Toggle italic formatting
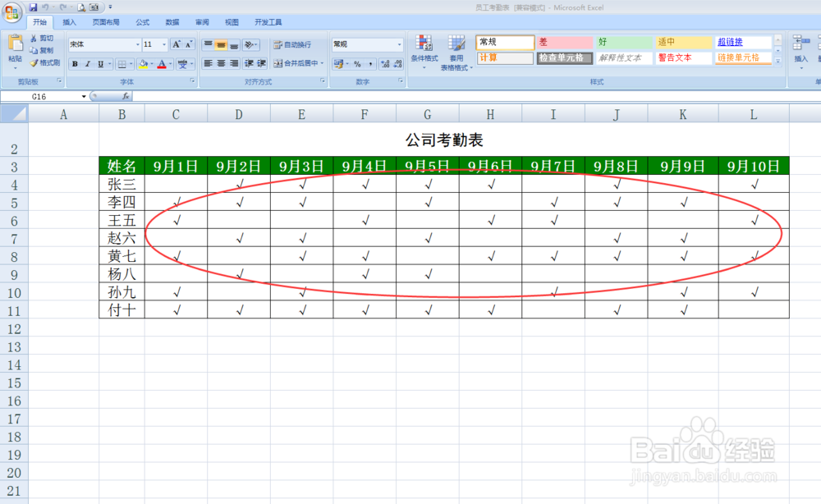The image size is (821, 504). point(88,64)
